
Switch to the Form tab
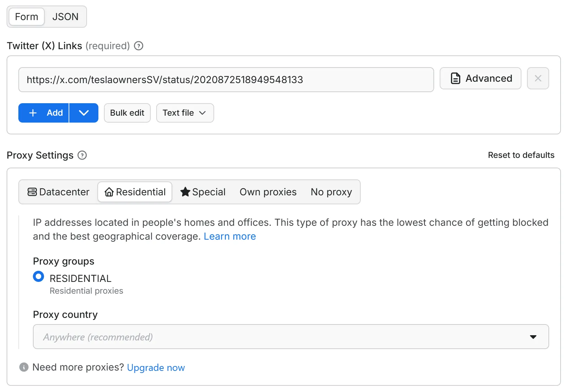click(26, 16)
